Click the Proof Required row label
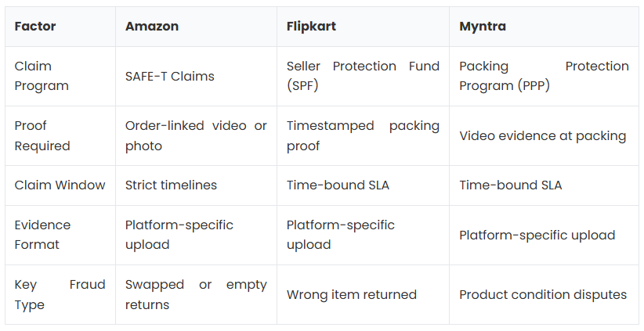 (60, 135)
